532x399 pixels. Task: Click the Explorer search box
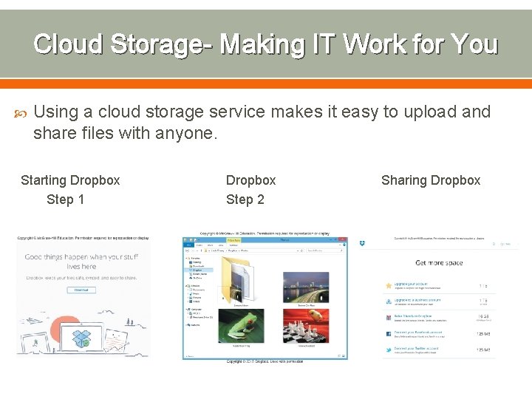coord(324,250)
